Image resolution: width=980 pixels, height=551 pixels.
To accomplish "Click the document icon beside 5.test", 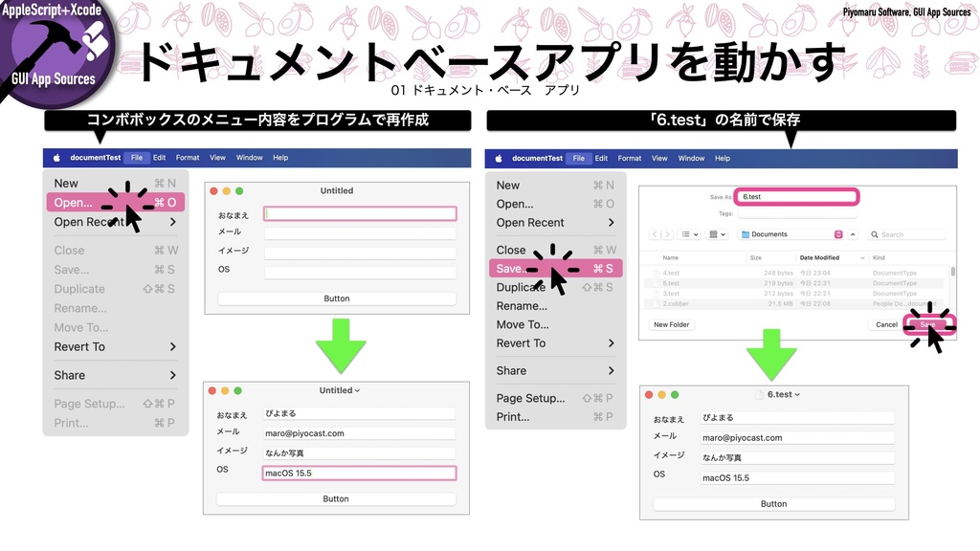I will tap(657, 283).
